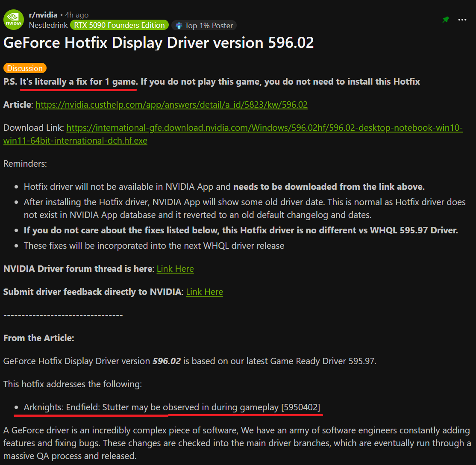
Task: Click the 'From the Article:' heading
Action: pos(39,338)
